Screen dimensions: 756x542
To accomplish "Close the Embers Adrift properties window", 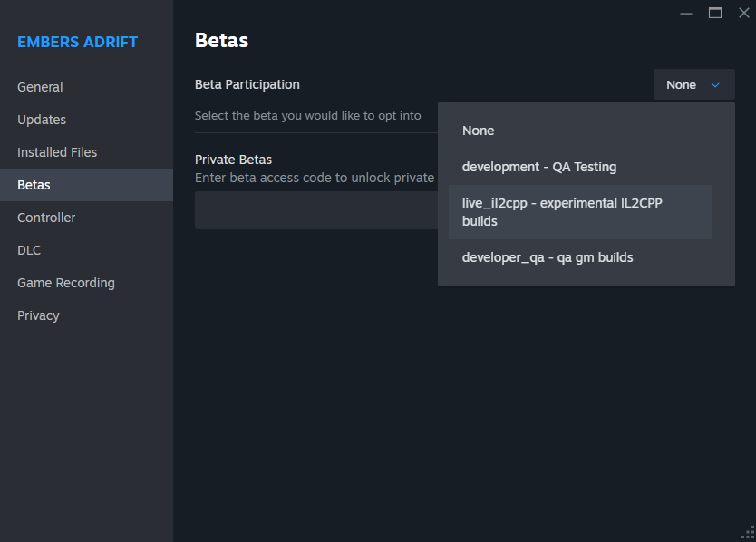I will point(743,13).
